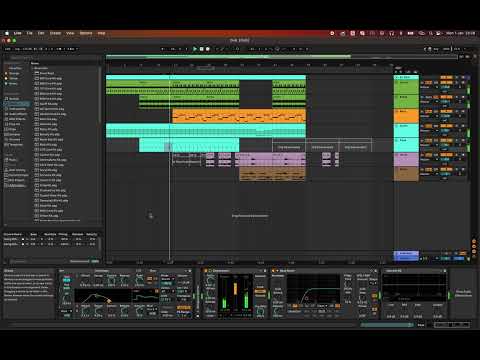Open the Live menu
Image resolution: width=480 pixels, height=360 pixels.
18,33
